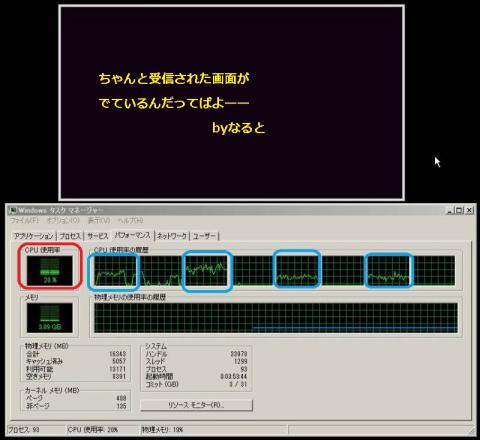Viewport: 480px width, 440px height.
Task: Click the Task Manager title bar icon
Action: (13, 210)
